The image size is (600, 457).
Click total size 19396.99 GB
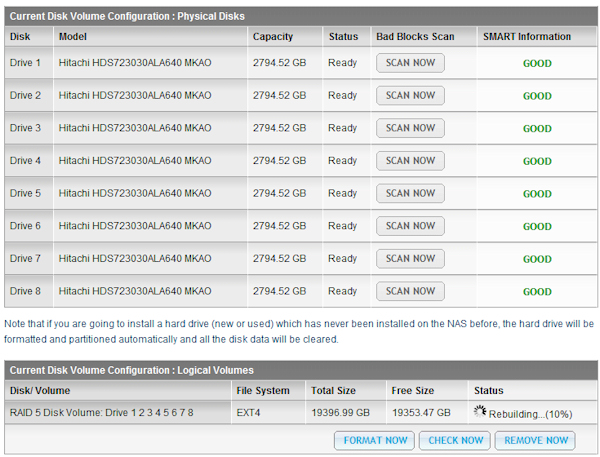pyautogui.click(x=340, y=413)
